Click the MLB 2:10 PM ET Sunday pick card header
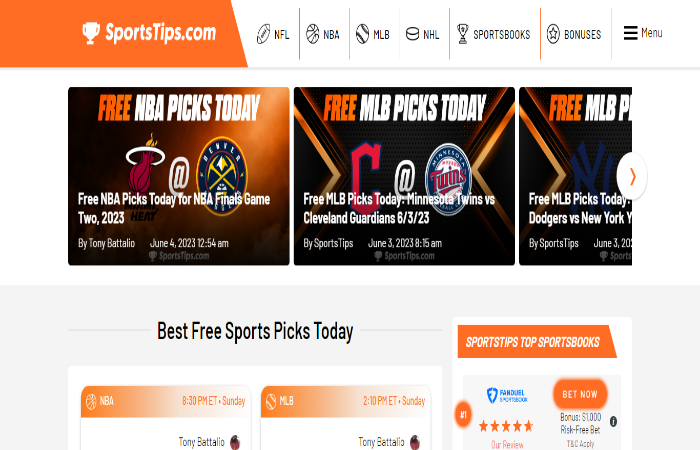Viewport: 700px width, 450px height. click(346, 401)
